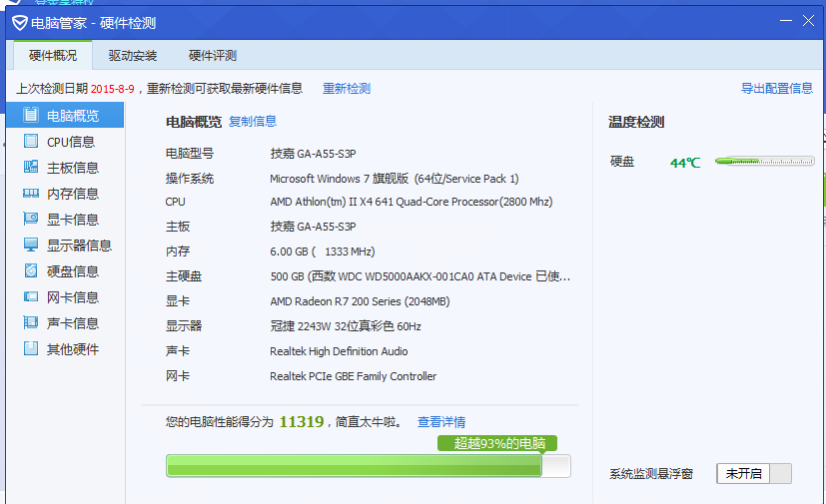The width and height of the screenshot is (826, 504).
Task: Switch to the 硬件概况 tab
Action: pos(53,55)
